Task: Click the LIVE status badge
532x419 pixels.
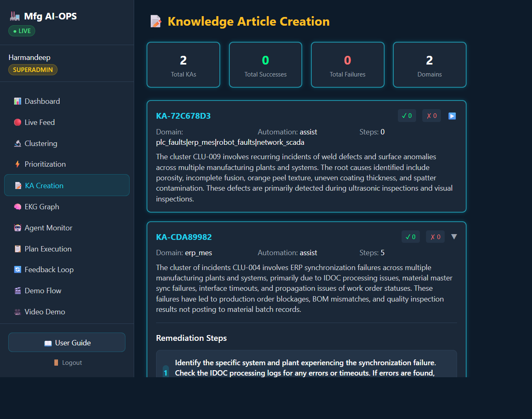Action: tap(22, 31)
